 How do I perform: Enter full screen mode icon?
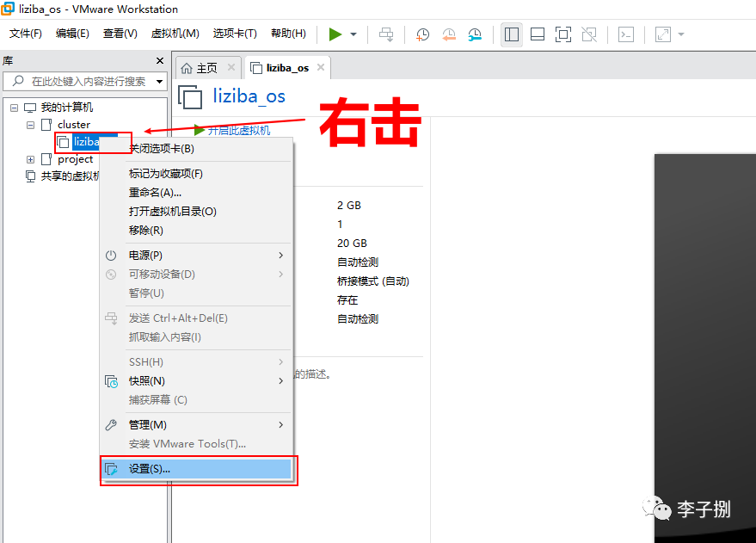[563, 34]
